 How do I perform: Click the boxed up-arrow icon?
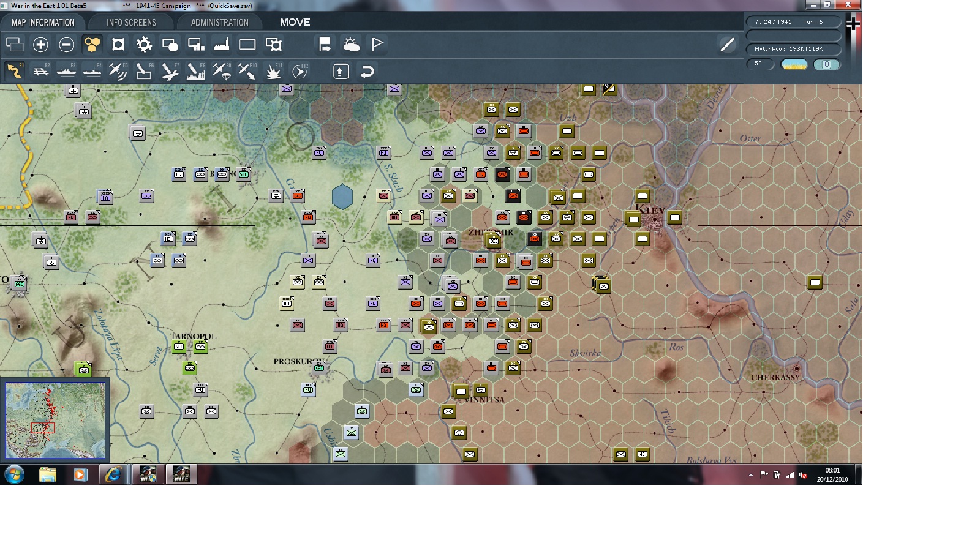pyautogui.click(x=341, y=72)
